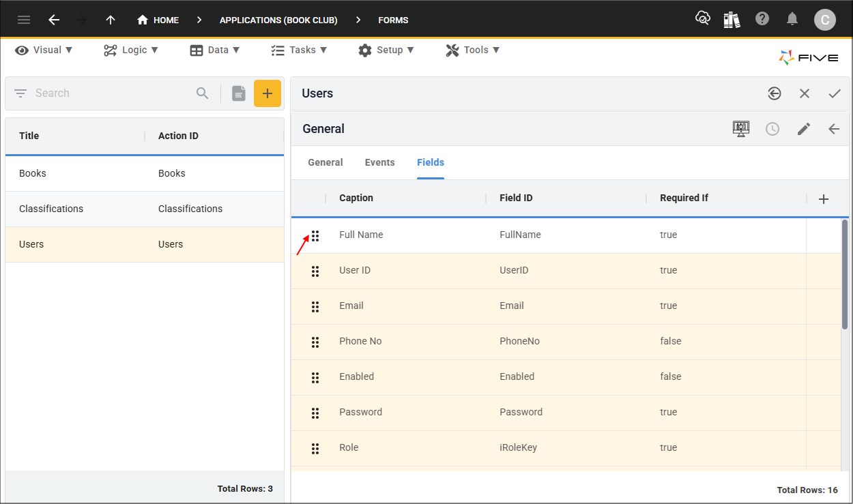Save the Users form with checkmark

coord(835,93)
